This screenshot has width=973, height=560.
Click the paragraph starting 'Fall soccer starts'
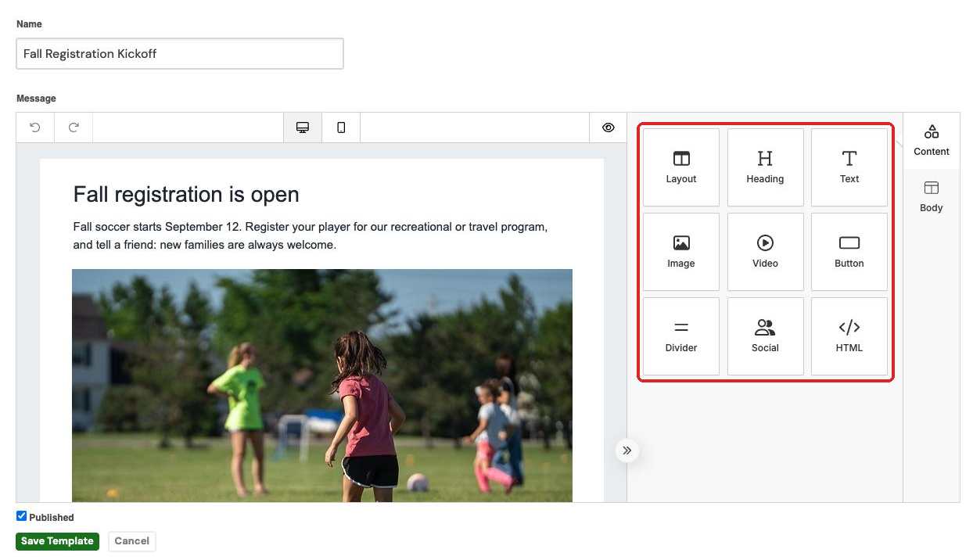pos(311,235)
